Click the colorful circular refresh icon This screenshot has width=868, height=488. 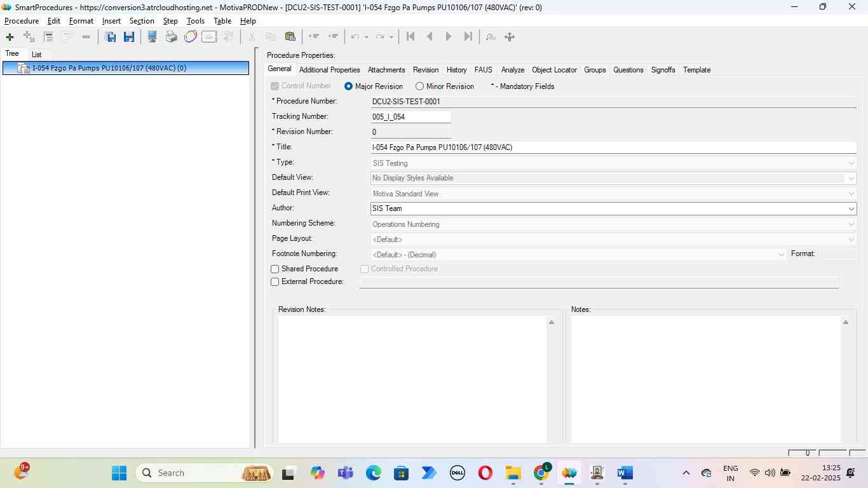click(190, 37)
